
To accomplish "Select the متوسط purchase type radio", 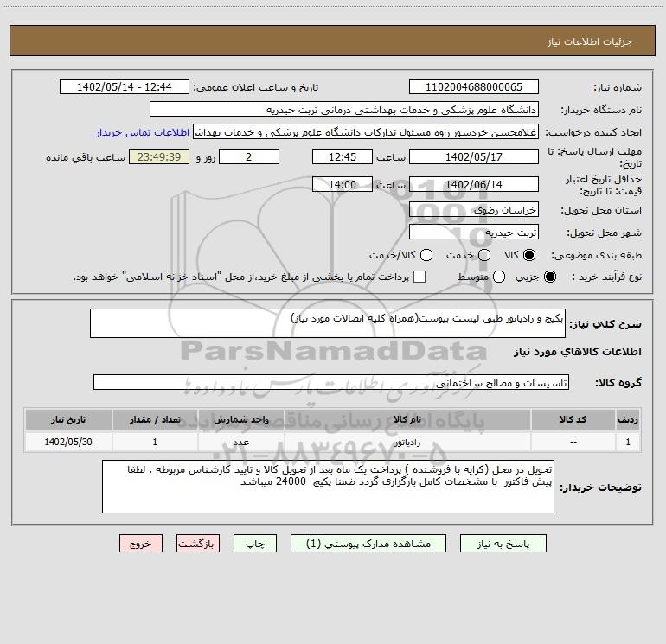I will pyautogui.click(x=499, y=277).
